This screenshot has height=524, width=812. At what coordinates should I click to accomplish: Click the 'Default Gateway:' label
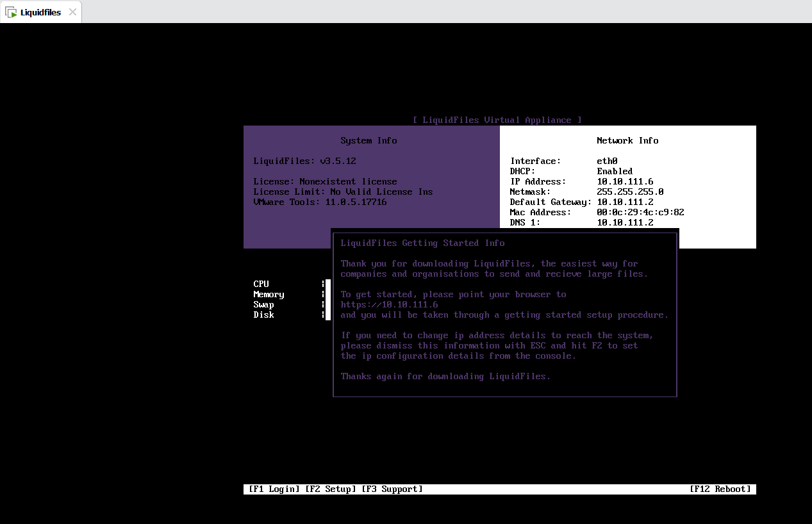[551, 202]
